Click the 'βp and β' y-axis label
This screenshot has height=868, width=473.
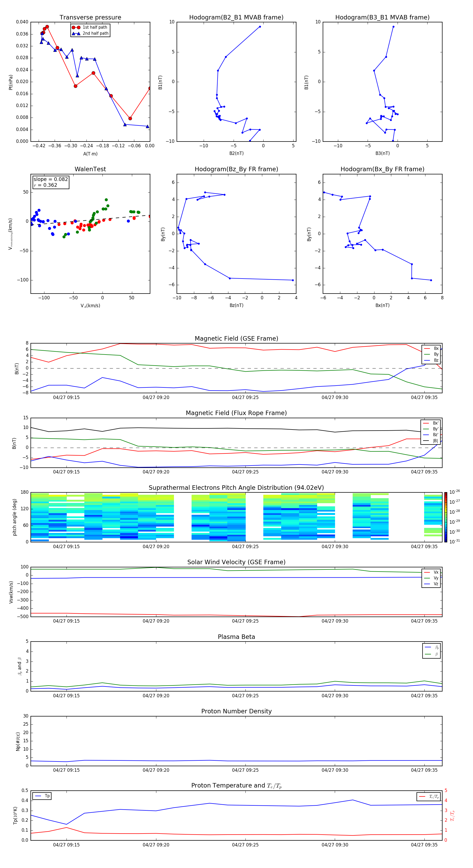[x=19, y=666]
